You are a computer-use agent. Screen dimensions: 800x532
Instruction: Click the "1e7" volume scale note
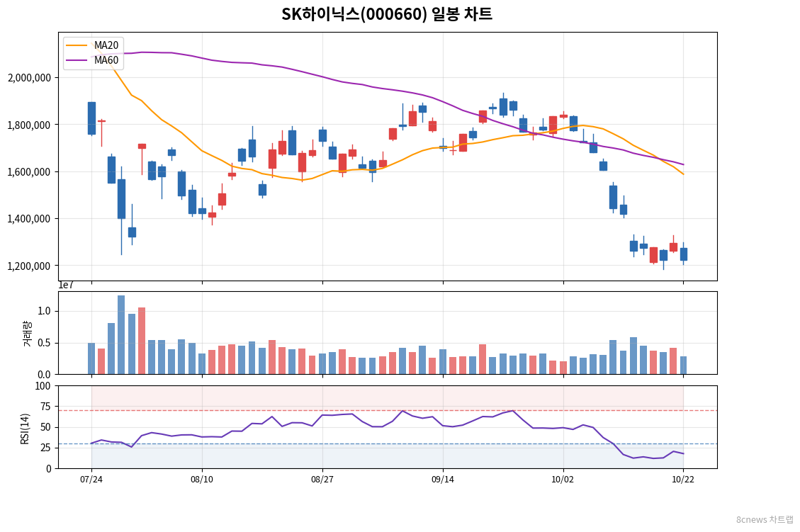[x=65, y=285]
